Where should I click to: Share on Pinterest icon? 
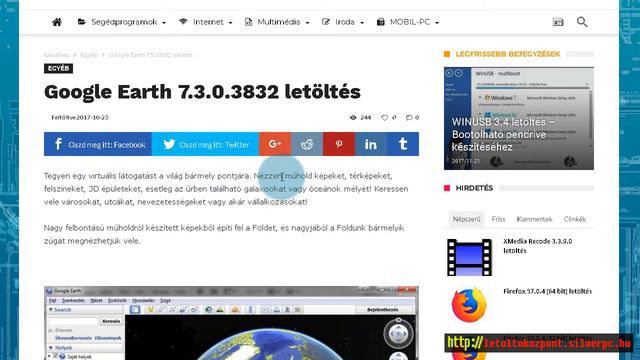coord(339,144)
